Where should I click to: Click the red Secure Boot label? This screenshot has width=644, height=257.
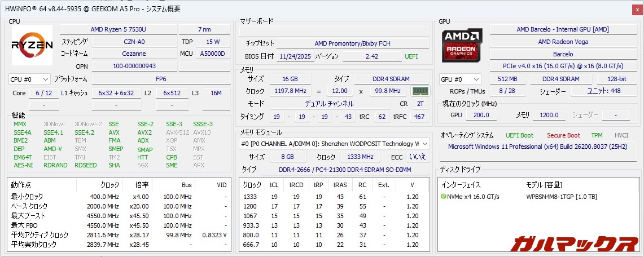coord(563,135)
